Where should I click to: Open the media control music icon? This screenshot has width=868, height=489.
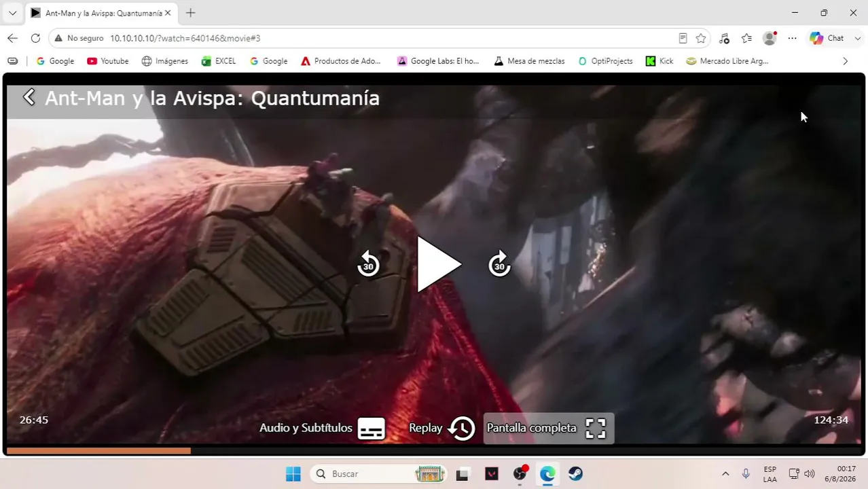coord(724,38)
